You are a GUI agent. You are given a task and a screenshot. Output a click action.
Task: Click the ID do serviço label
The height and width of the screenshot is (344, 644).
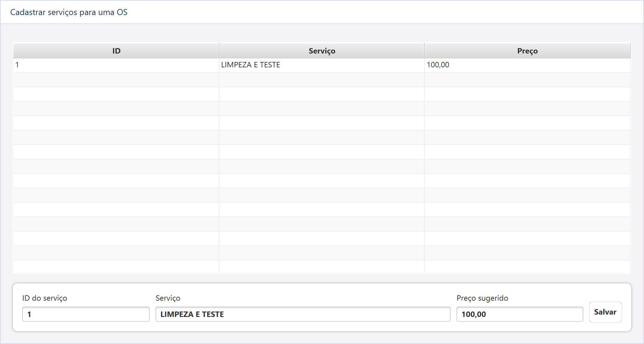(45, 298)
